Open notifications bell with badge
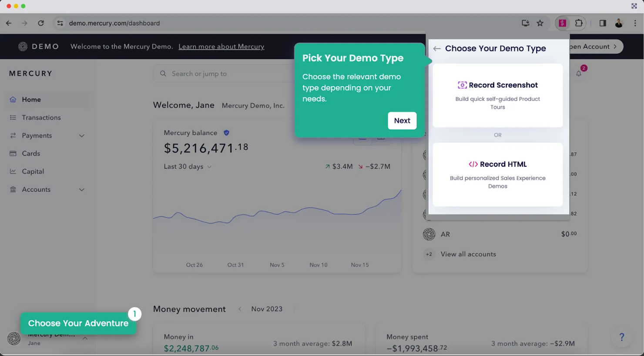Screen dimensions: 644x356 [579, 73]
